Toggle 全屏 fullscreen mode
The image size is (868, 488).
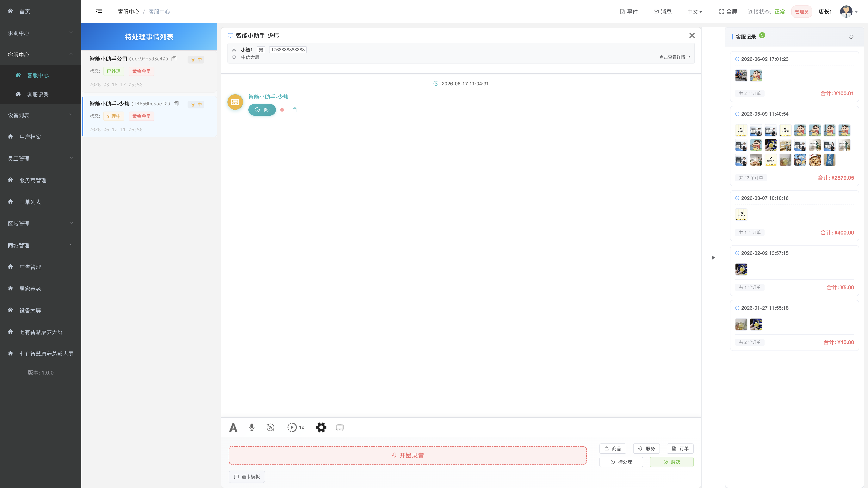point(728,12)
